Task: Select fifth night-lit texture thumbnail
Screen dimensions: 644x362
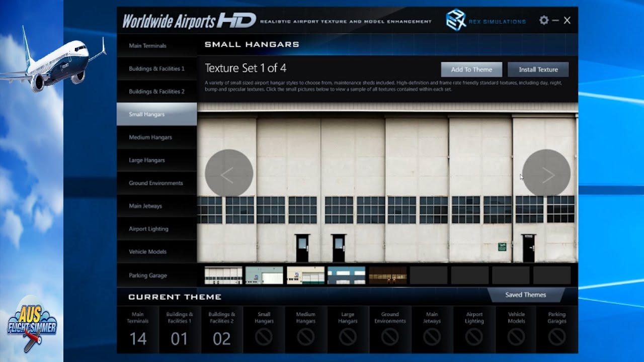Action: 387,276
